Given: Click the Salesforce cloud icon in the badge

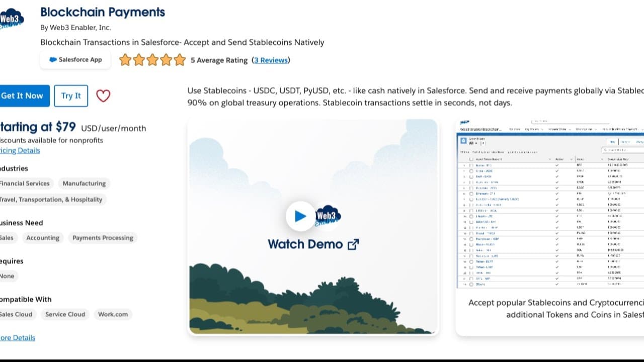Looking at the screenshot, I should [53, 60].
